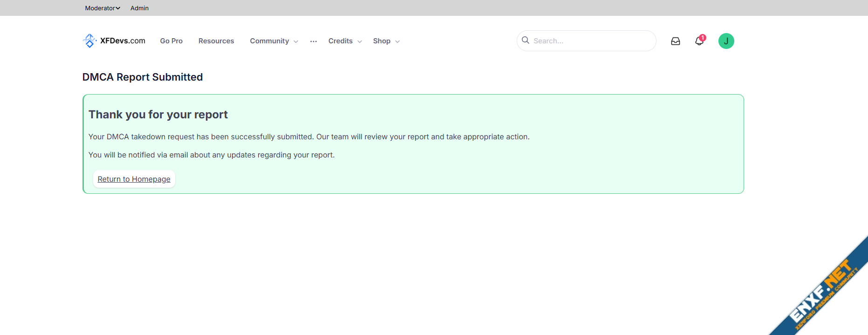Open the Resources nav item

tap(216, 41)
